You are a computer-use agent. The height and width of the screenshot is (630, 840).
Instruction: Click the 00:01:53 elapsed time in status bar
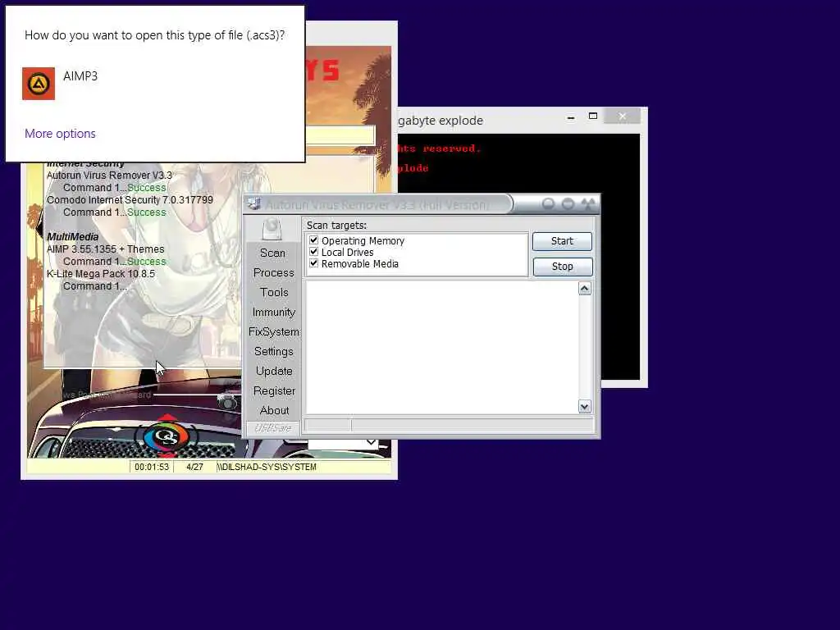(x=152, y=467)
